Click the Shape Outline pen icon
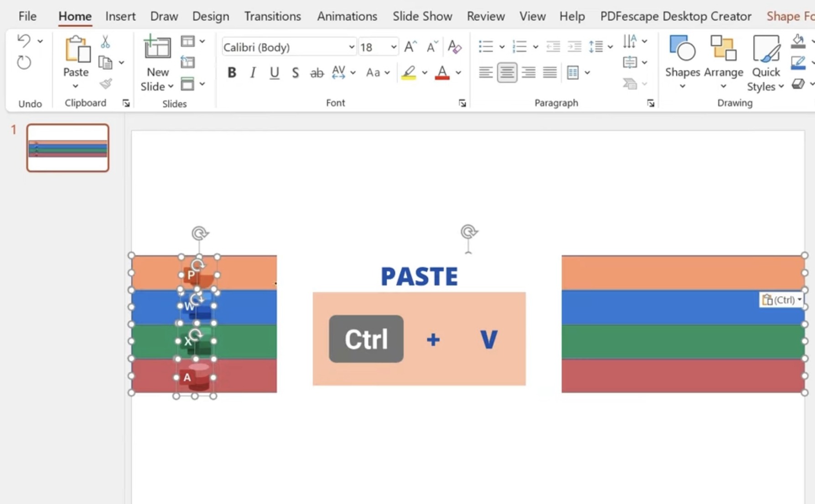This screenshot has width=815, height=504. click(x=798, y=62)
